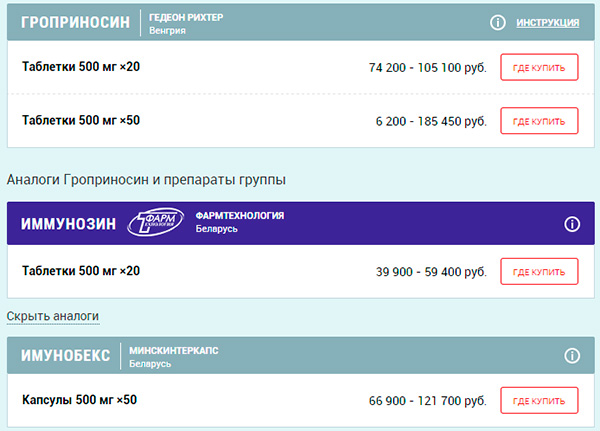Click the 39 900 - 59 400 руб. price

[431, 272]
